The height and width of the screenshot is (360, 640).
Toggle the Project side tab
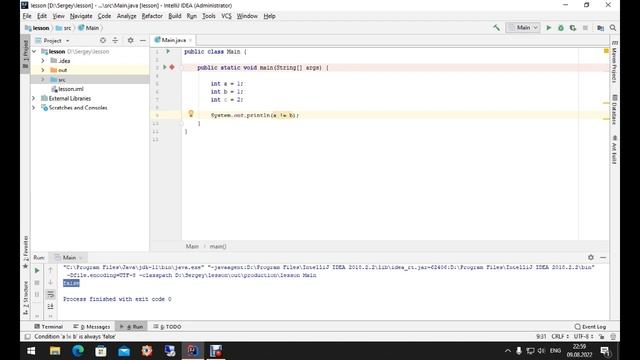click(x=26, y=54)
